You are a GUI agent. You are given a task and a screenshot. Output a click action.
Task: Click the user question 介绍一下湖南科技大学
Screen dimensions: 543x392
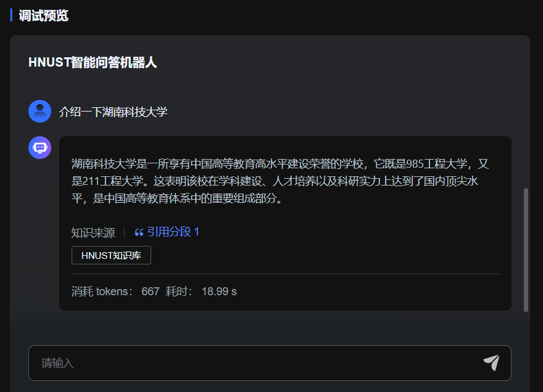point(113,112)
